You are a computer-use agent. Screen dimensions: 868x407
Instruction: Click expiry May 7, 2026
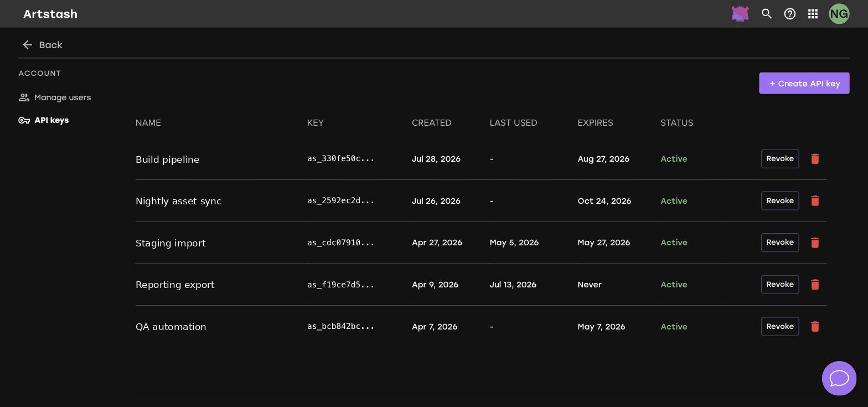(x=601, y=327)
